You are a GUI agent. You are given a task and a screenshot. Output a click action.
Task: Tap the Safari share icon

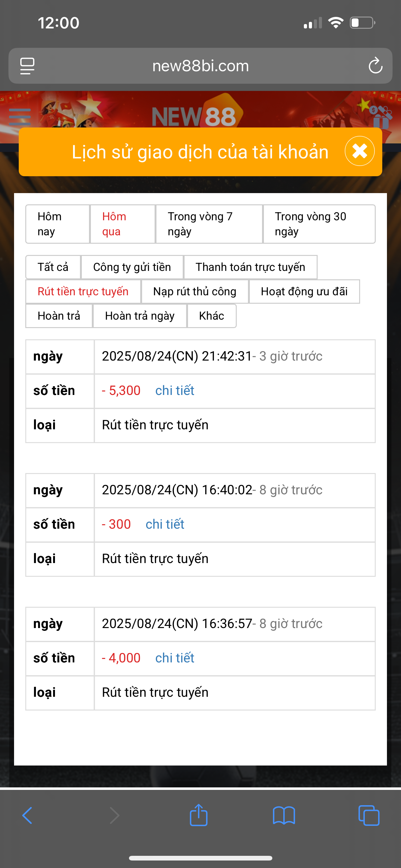tap(198, 816)
